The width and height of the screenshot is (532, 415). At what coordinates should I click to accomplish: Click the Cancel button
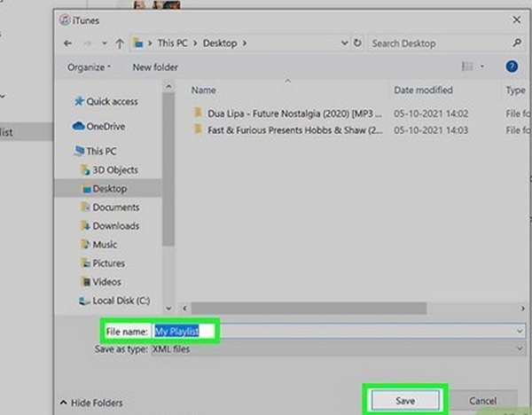click(x=483, y=401)
